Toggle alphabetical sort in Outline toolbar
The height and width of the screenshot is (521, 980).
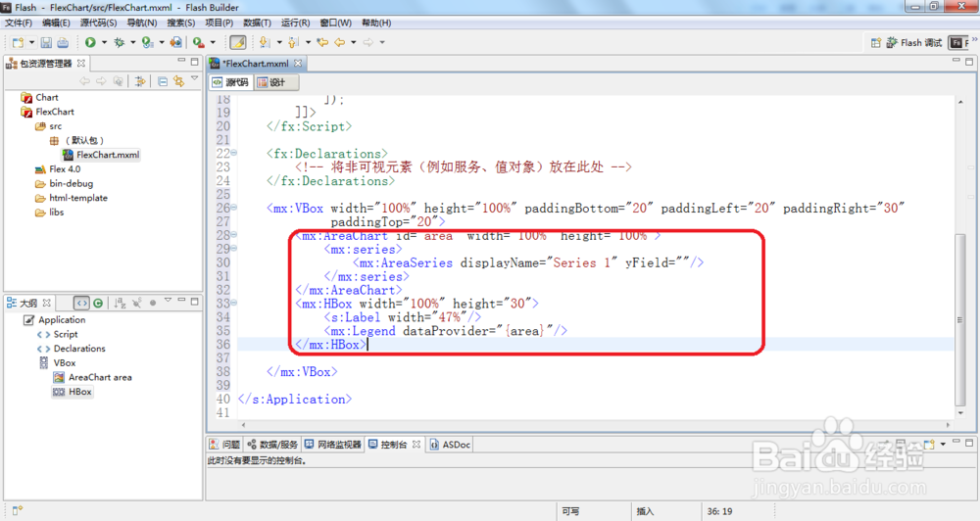click(x=120, y=303)
